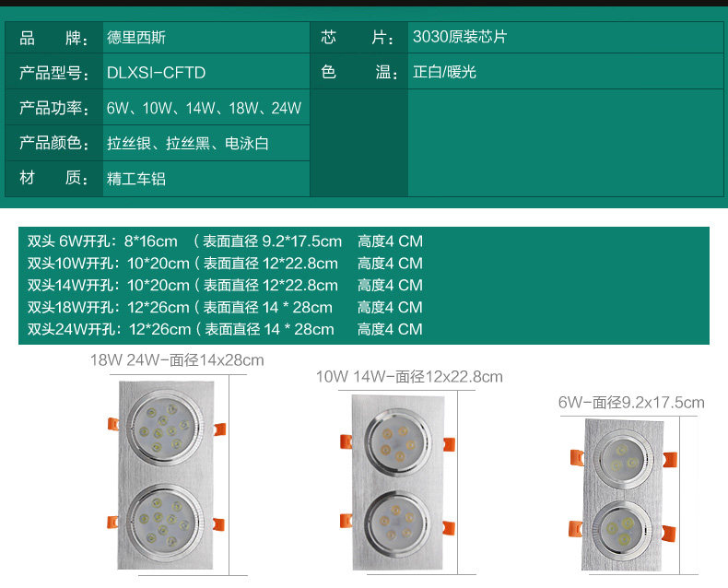Screen dimensions: 728x588
Task: Click the brand value 德里西斯
Action: pos(136,37)
